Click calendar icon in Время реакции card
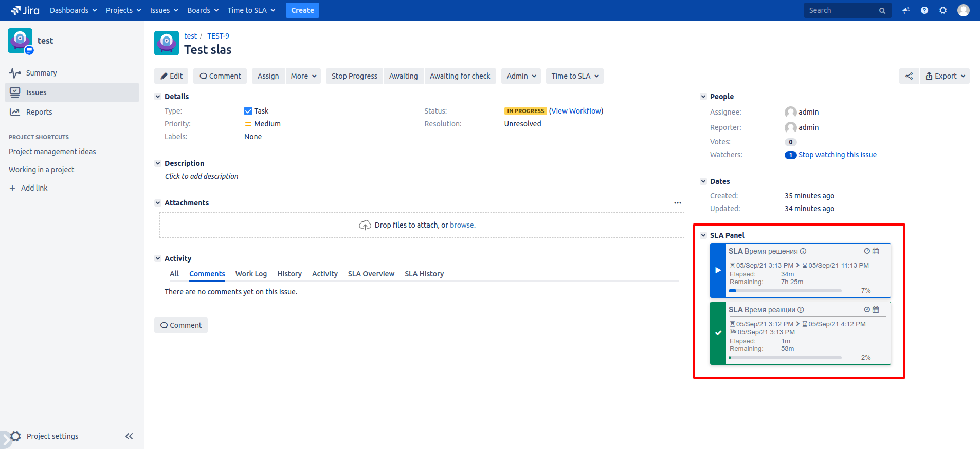Image resolution: width=980 pixels, height=449 pixels. [x=876, y=310]
